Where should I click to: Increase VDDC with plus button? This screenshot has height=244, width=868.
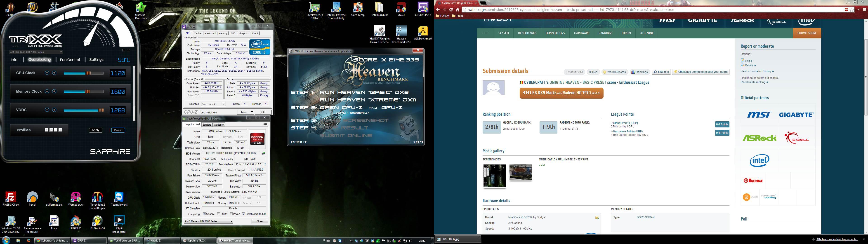pos(54,110)
